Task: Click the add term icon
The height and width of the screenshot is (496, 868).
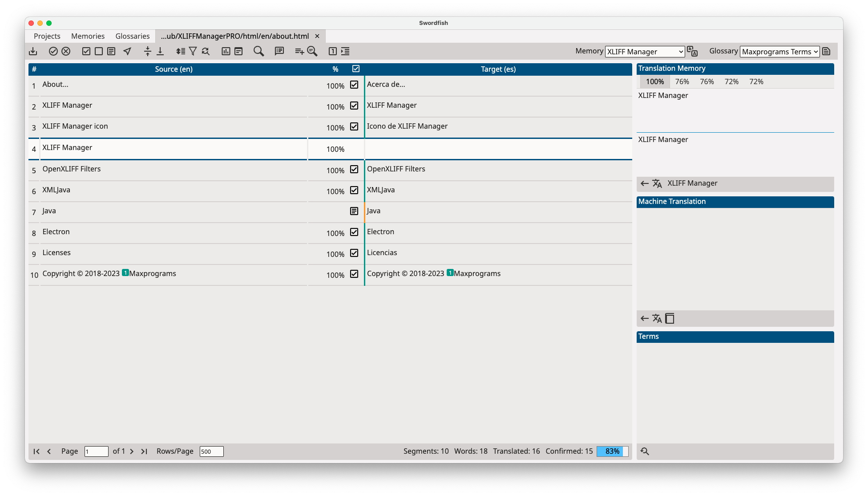Action: click(299, 51)
